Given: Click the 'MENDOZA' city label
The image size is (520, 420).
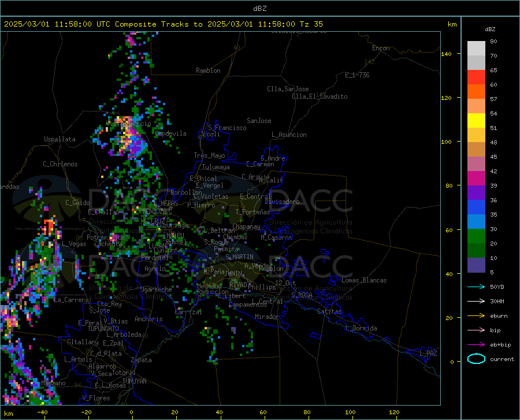Looking at the screenshot, I should point(154,211).
